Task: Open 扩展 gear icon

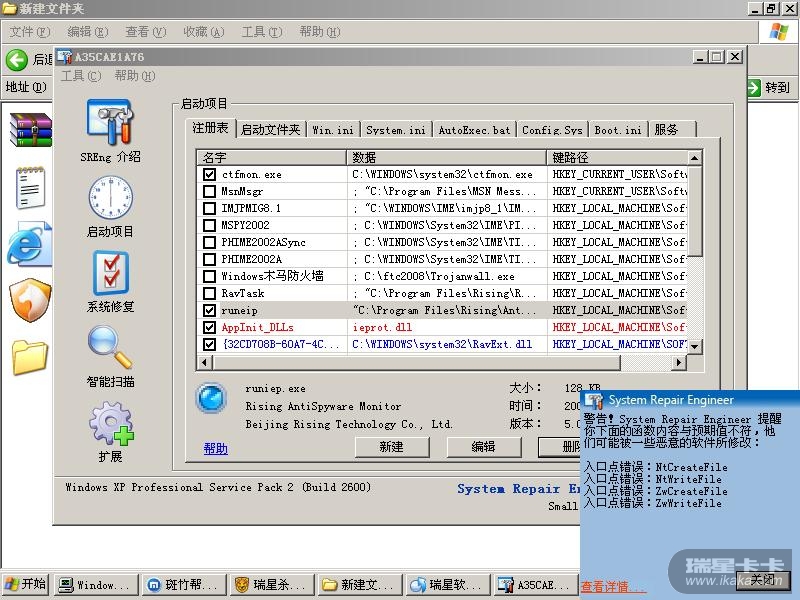Action: [x=110, y=422]
